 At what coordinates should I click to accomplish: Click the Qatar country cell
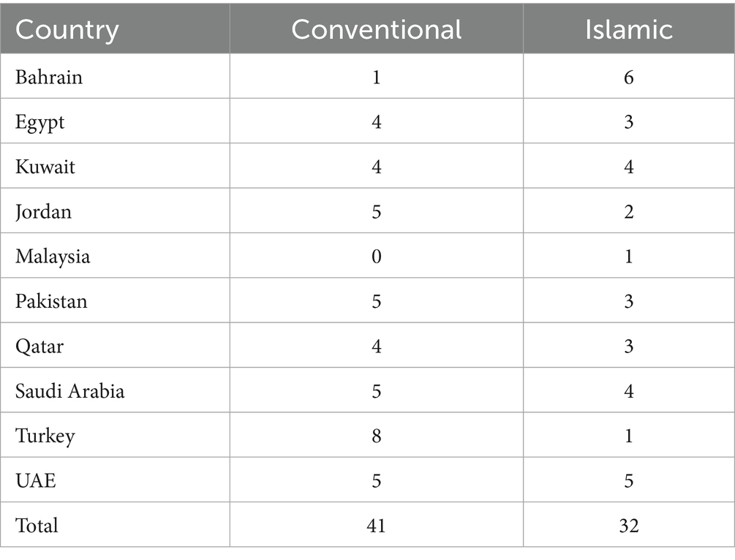[39, 346]
